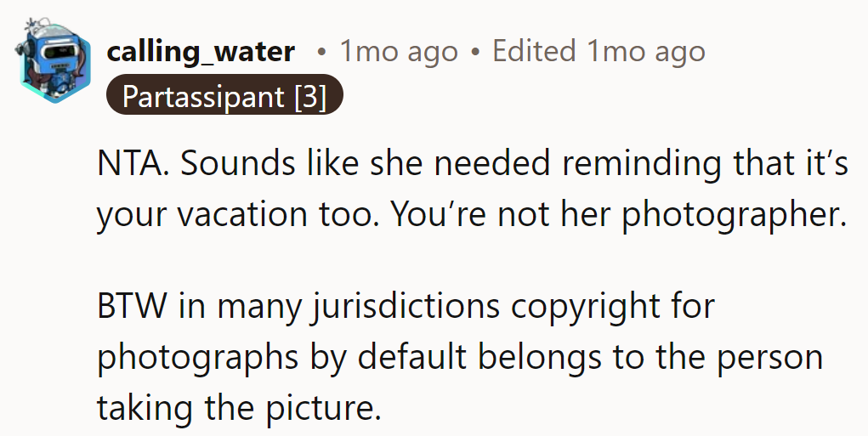Open the '1mo ago' comment permalink timestamp
The width and height of the screenshot is (868, 436).
[x=398, y=51]
